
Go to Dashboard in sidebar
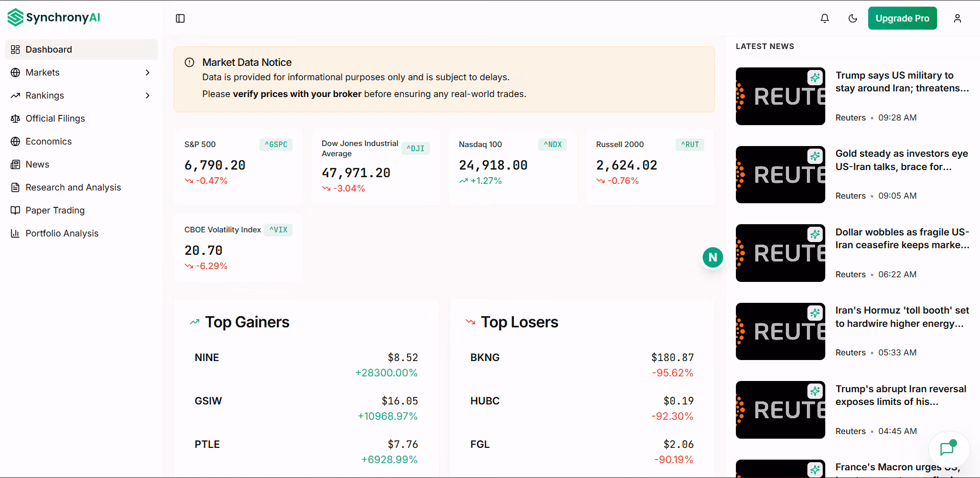point(81,50)
